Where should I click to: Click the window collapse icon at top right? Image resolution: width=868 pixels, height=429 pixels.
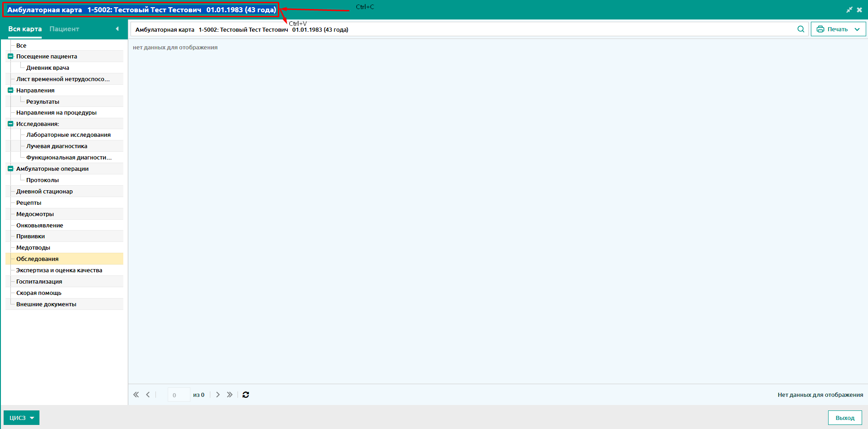pos(849,10)
